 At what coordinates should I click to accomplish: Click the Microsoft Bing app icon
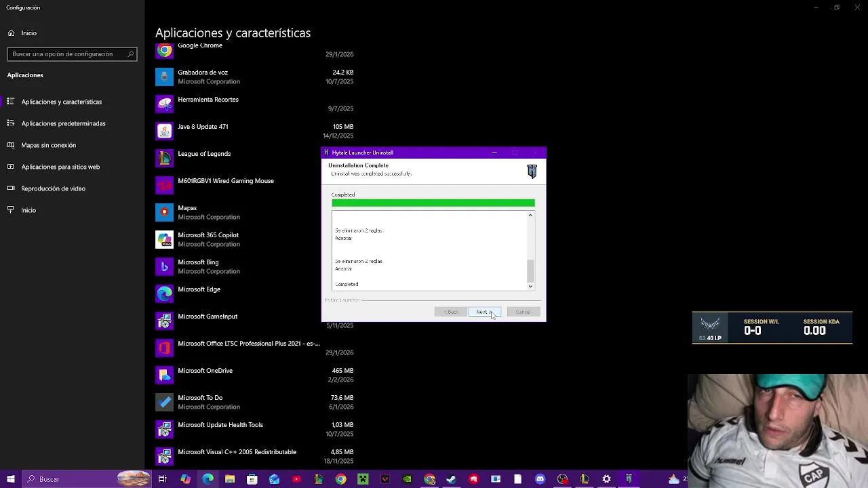[164, 266]
